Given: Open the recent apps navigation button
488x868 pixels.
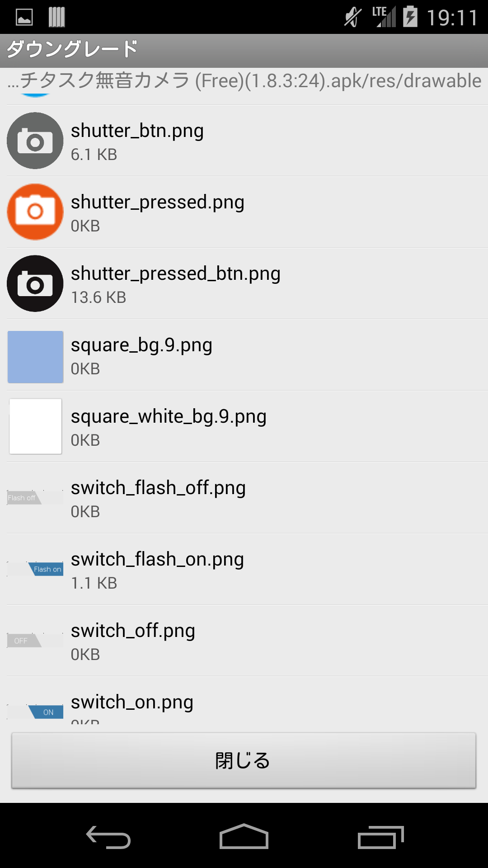Looking at the screenshot, I should click(380, 837).
